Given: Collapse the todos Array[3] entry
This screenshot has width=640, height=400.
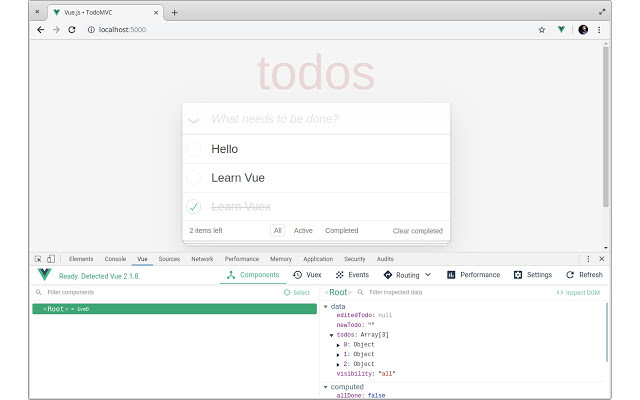Looking at the screenshot, I should [x=331, y=335].
